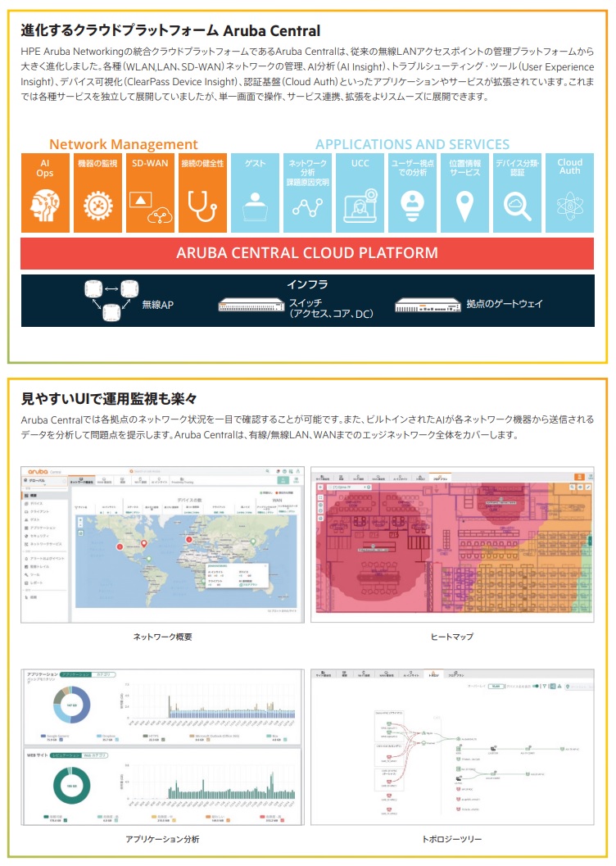Toggle the heatmap eye visibility icon

580,487
